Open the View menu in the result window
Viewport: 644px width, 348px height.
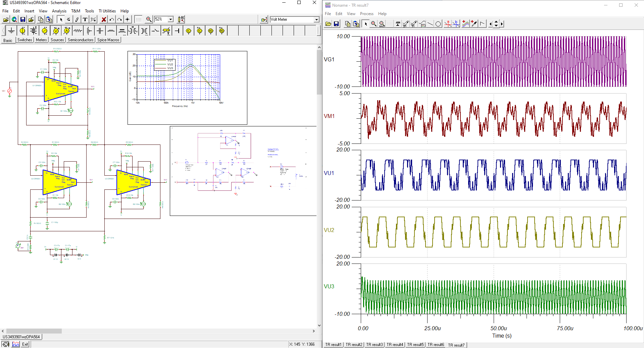[x=351, y=14]
